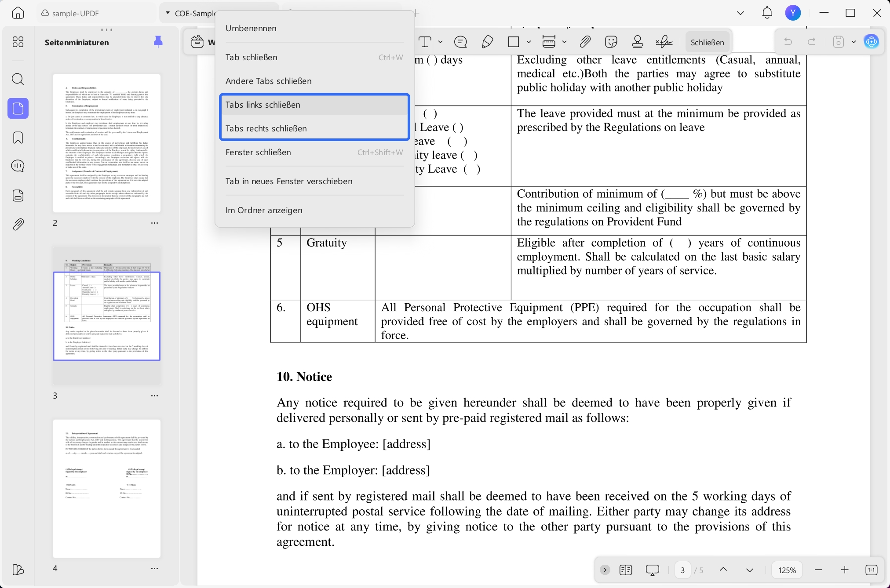Open more options for page 3 thumbnail
890x588 pixels.
pyautogui.click(x=155, y=396)
